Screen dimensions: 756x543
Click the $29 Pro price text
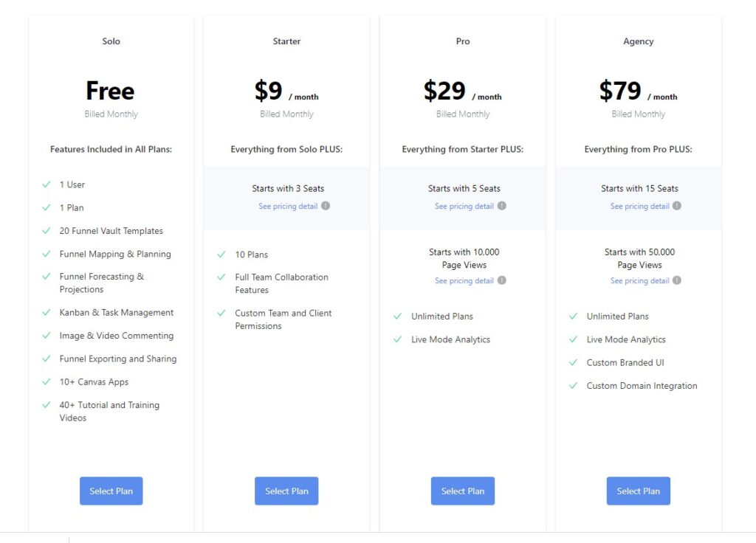[x=444, y=91]
